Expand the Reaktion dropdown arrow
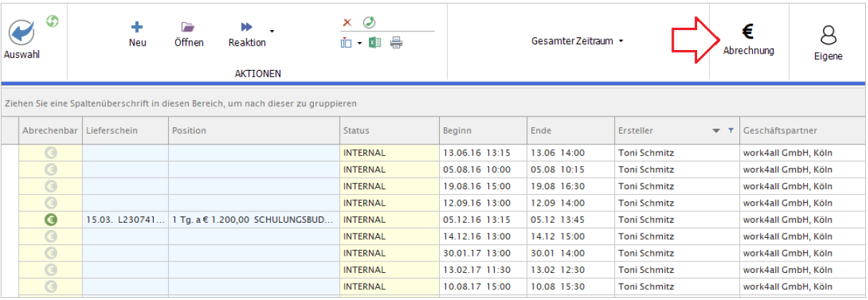The image size is (868, 300). click(272, 31)
